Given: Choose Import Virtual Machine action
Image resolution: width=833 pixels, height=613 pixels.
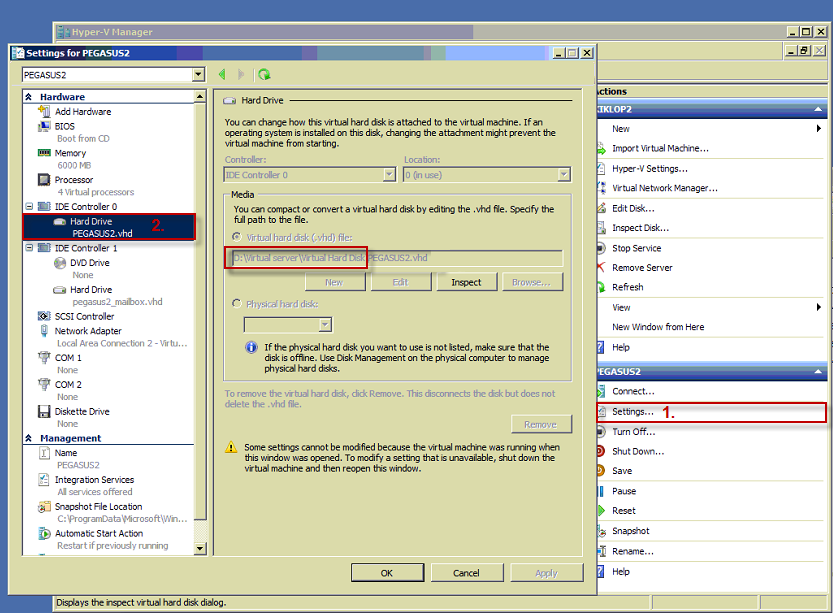Looking at the screenshot, I should click(x=660, y=148).
